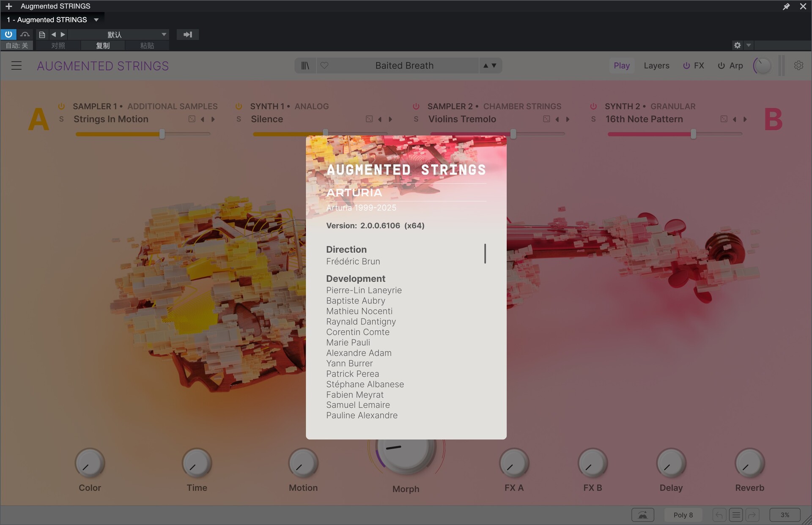Open the FX tab
Viewport: 812px width, 525px height.
(699, 66)
